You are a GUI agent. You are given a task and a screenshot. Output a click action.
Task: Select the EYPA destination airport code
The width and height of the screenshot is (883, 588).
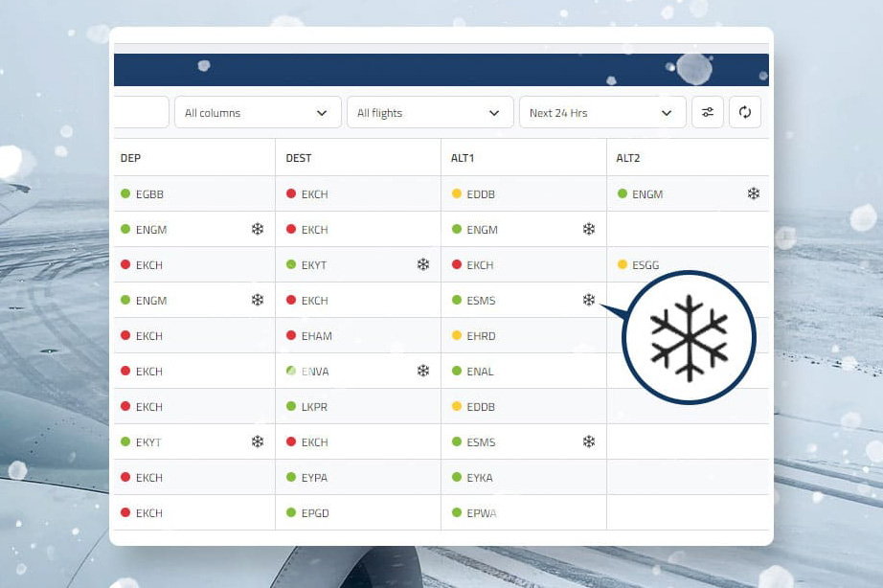(x=313, y=477)
